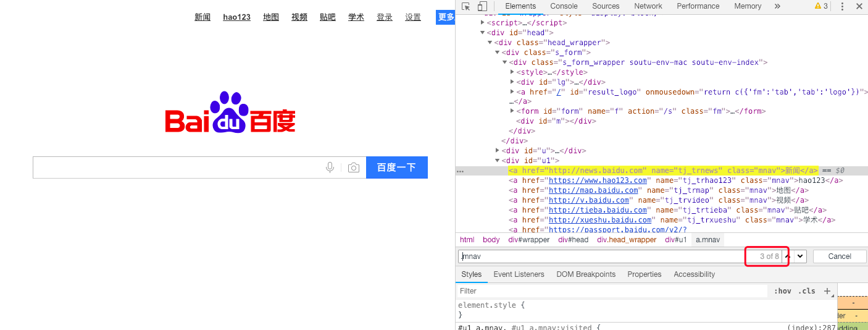Expand the div id="u" node

(x=498, y=150)
